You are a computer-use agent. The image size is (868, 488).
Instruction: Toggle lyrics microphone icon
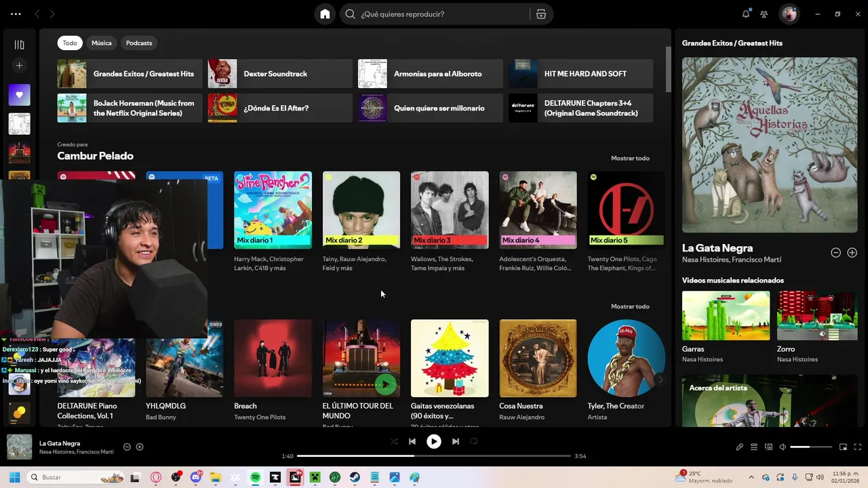tap(739, 447)
